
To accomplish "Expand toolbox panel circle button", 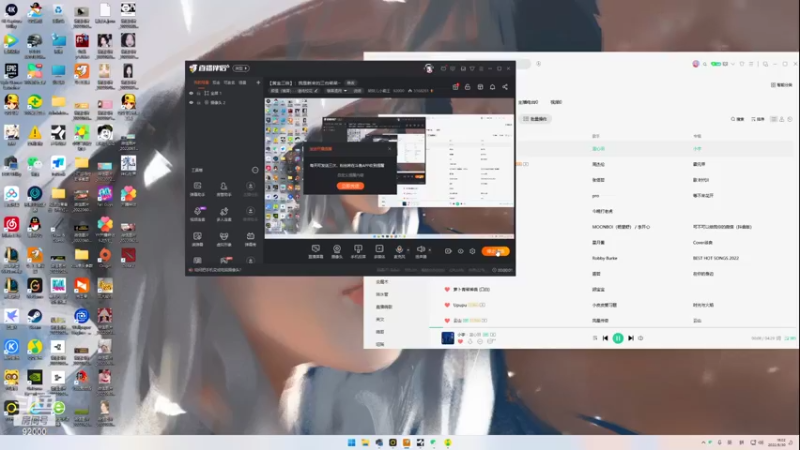I will [255, 170].
